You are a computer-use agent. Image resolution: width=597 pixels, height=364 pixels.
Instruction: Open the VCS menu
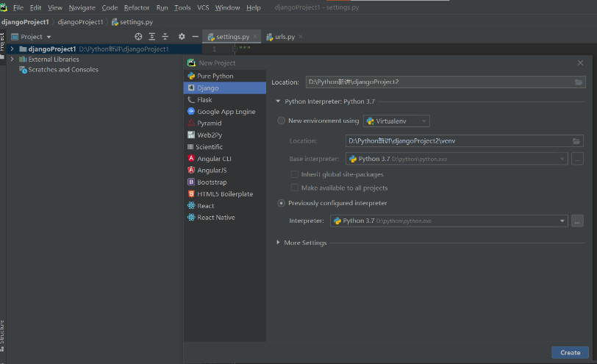coord(203,7)
